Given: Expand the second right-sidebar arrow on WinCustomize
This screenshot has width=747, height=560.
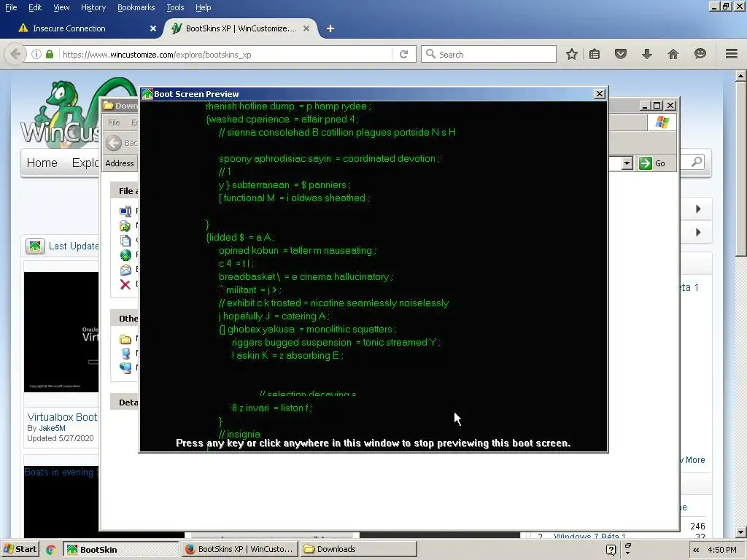Looking at the screenshot, I should click(698, 233).
